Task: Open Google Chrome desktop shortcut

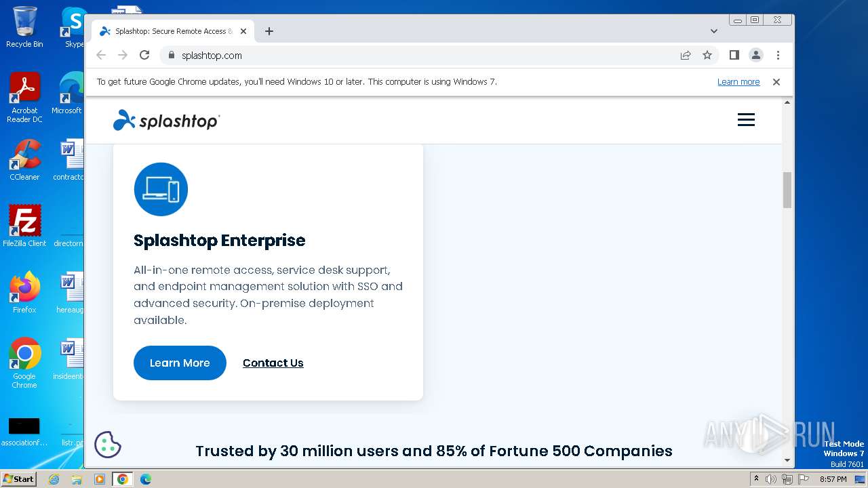Action: (x=24, y=363)
